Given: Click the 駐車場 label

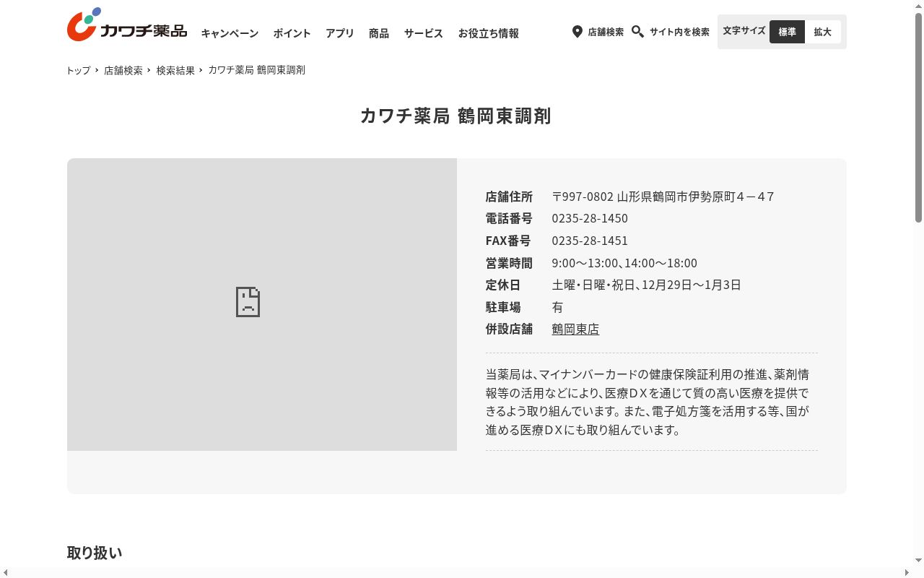Looking at the screenshot, I should (503, 307).
